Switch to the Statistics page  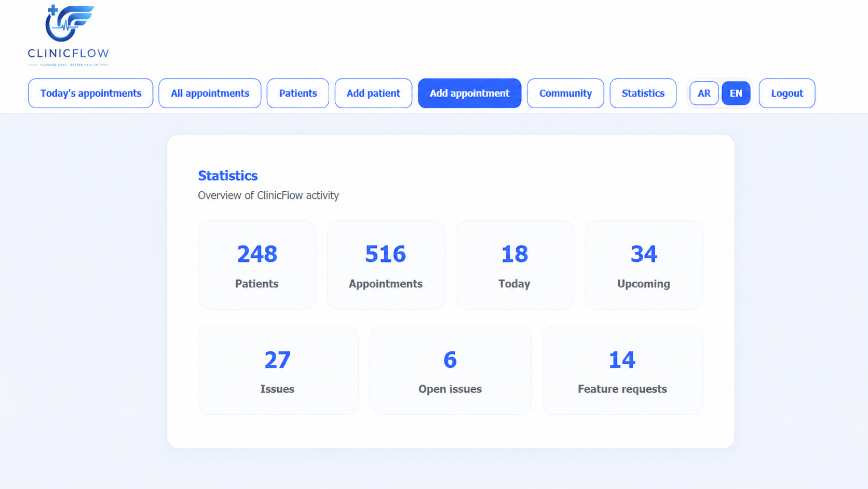pos(643,94)
